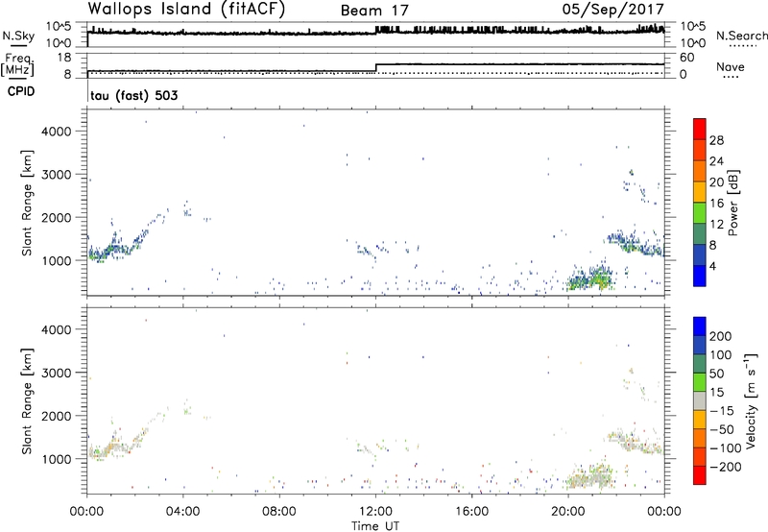Click the 'tau (fast) 503' text
Image resolution: width=768 pixels, height=532 pixels.
pyautogui.click(x=134, y=95)
